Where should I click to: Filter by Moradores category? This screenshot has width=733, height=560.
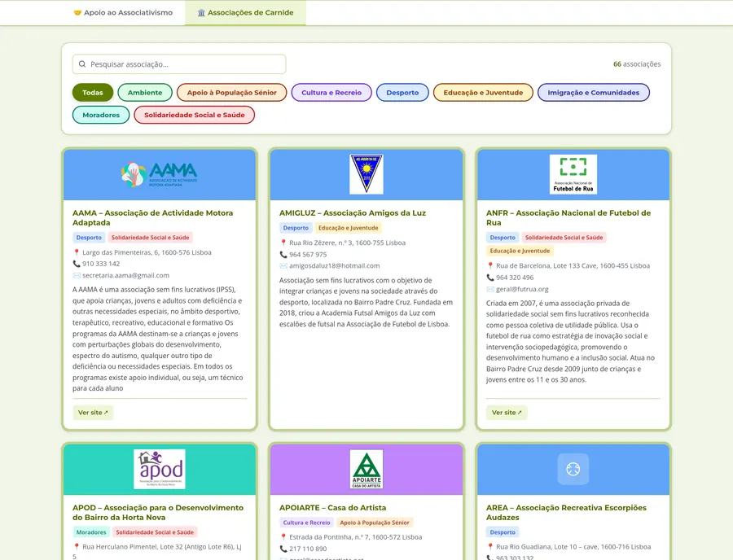click(x=101, y=115)
